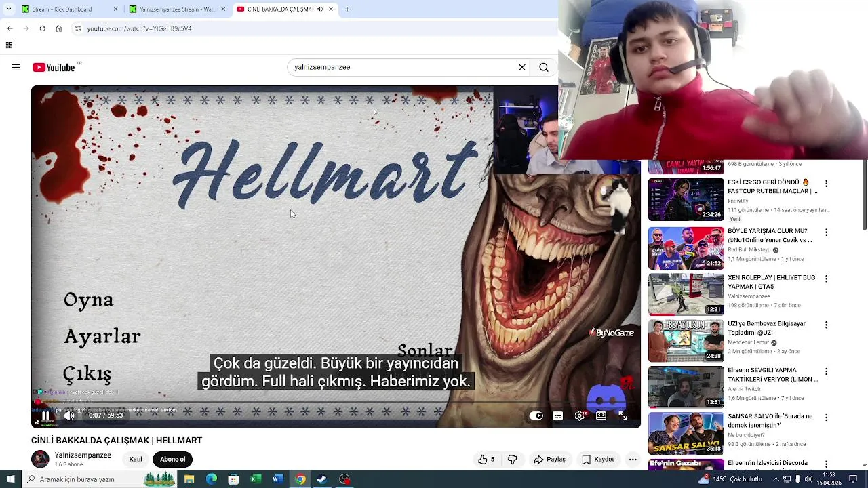Screen dimensions: 868x488
Task: Save video with Kaydet button
Action: click(597, 459)
